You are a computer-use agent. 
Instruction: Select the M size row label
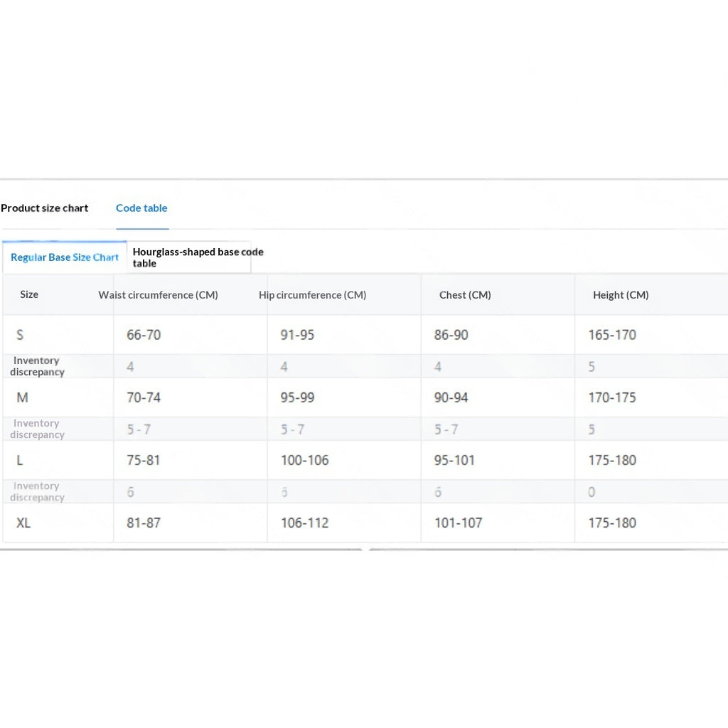tap(22, 397)
